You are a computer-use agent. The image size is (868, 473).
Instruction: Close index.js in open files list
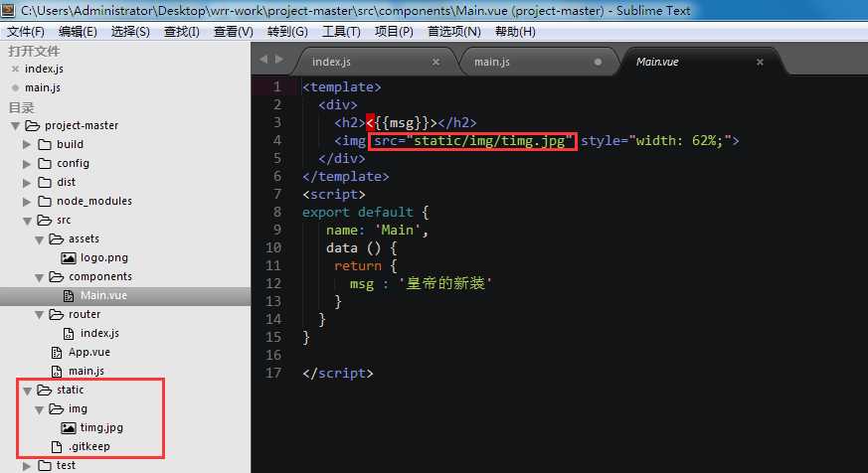coord(15,70)
